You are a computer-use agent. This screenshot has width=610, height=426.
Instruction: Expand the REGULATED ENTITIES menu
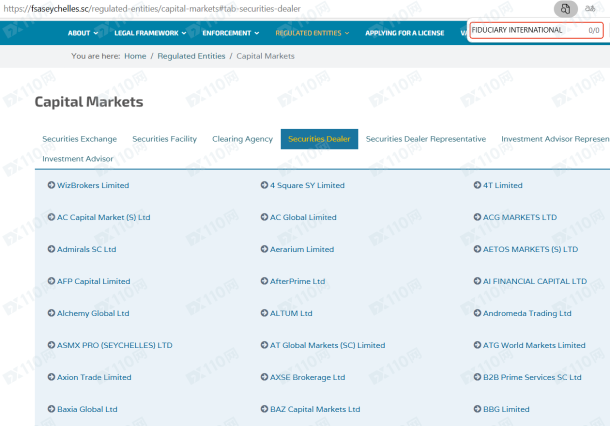312,33
